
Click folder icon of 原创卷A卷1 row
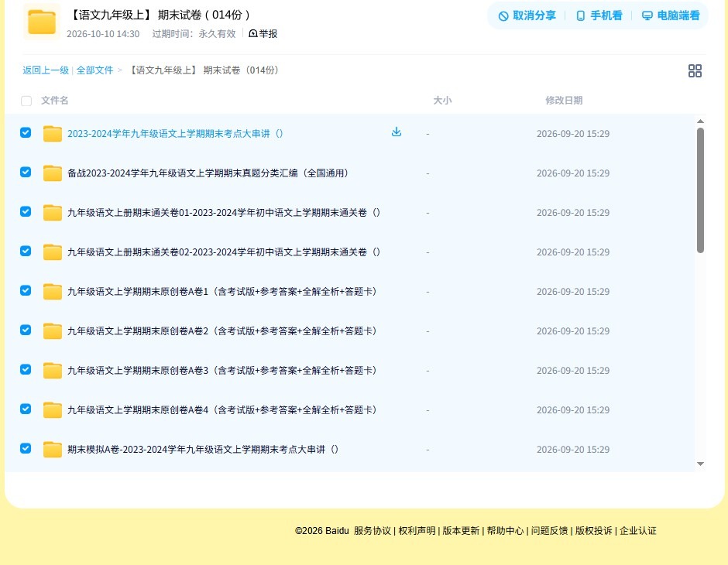pyautogui.click(x=53, y=291)
